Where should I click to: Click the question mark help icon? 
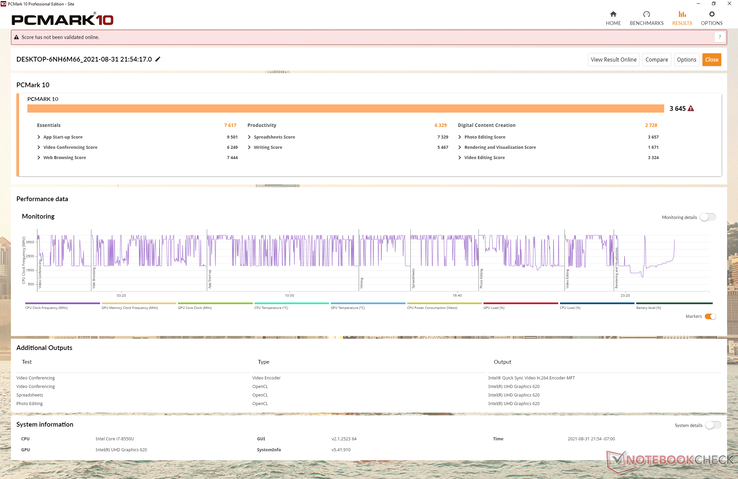click(719, 37)
